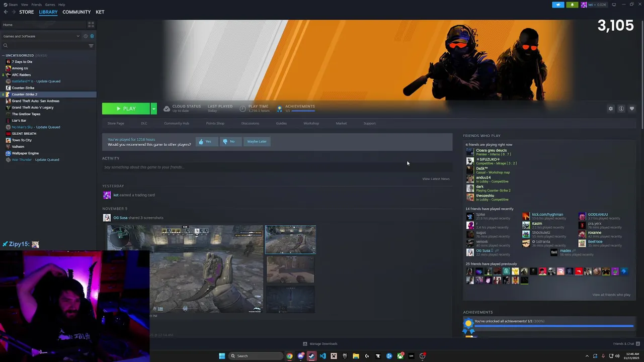Select Battlefield 6 Update Queued entry
Viewport: 644px width, 362px height.
click(36, 81)
